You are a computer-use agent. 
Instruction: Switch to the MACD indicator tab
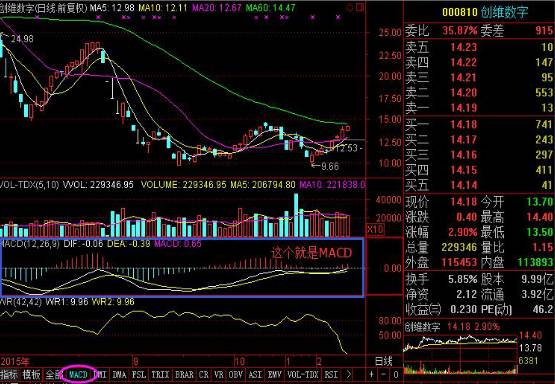coord(78,374)
